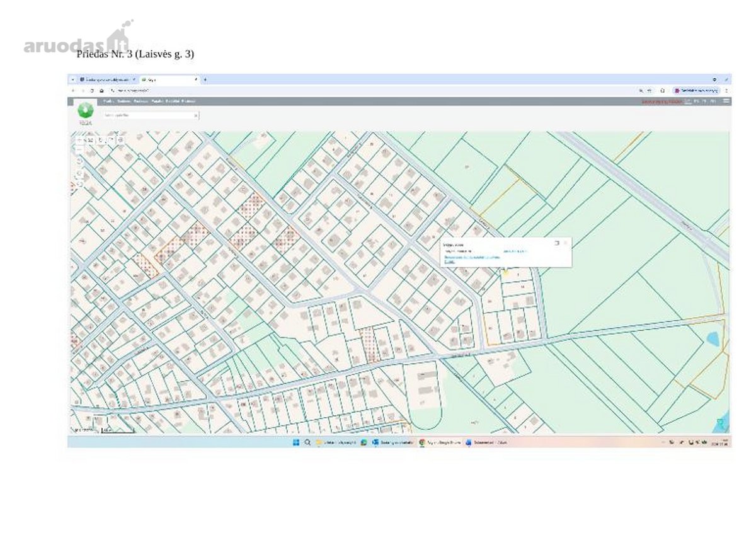Open the REGIA hamburger menu
This screenshot has width=756, height=535.
[726, 101]
